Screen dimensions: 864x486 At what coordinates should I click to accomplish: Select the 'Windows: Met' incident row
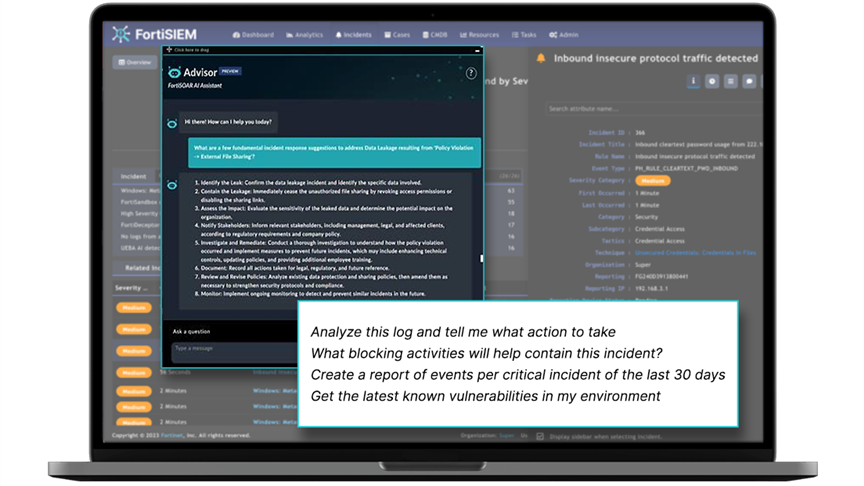(x=140, y=191)
